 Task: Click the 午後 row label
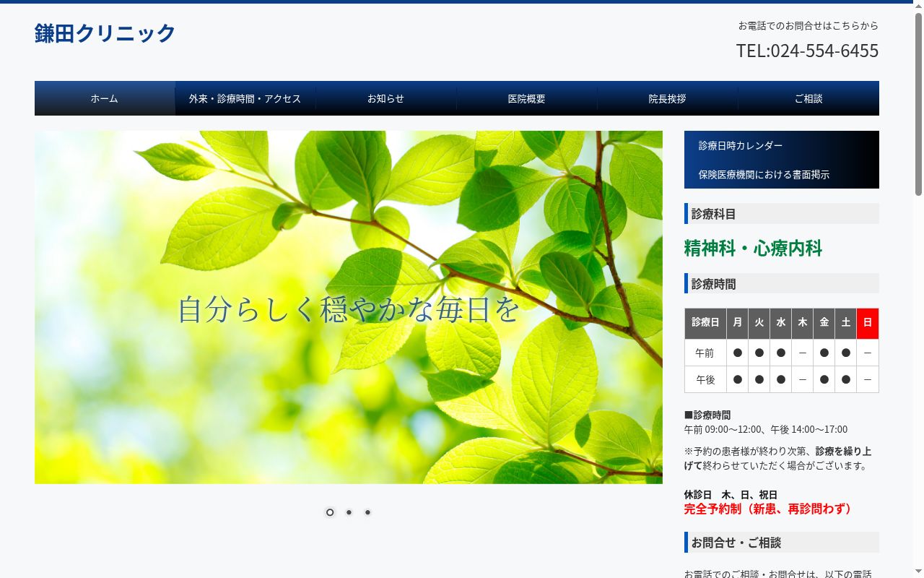point(705,379)
